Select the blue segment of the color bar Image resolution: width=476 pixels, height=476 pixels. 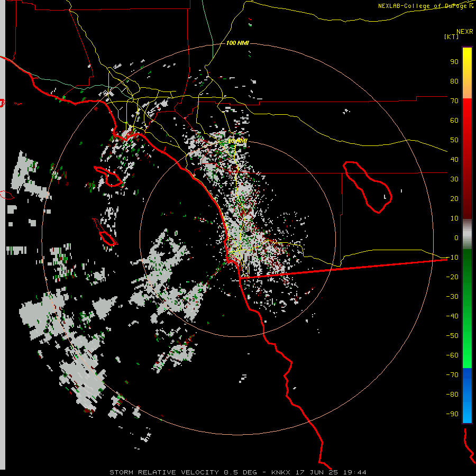tap(467, 396)
